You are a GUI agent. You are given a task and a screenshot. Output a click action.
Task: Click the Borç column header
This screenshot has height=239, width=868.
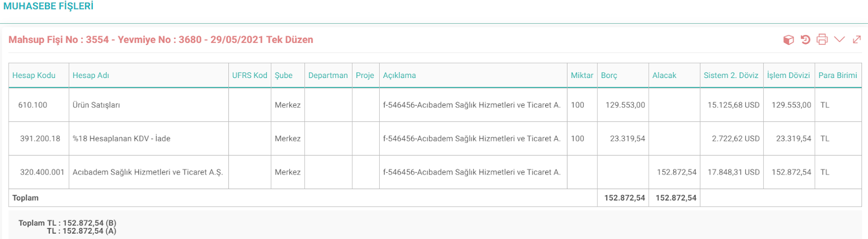pyautogui.click(x=609, y=75)
